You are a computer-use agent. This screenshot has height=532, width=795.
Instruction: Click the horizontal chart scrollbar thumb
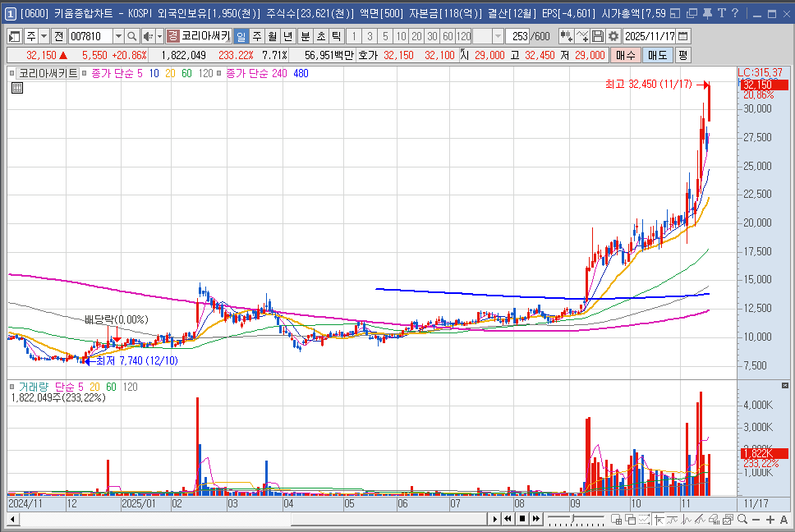[x=389, y=520]
